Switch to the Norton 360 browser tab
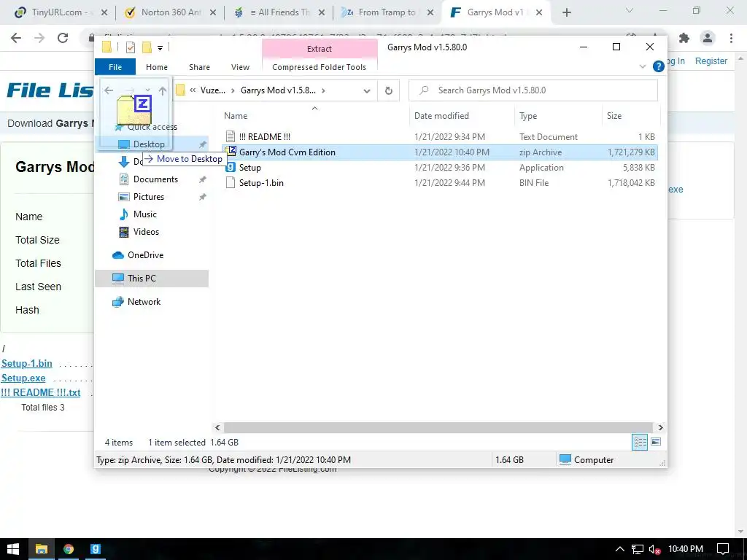 click(171, 12)
